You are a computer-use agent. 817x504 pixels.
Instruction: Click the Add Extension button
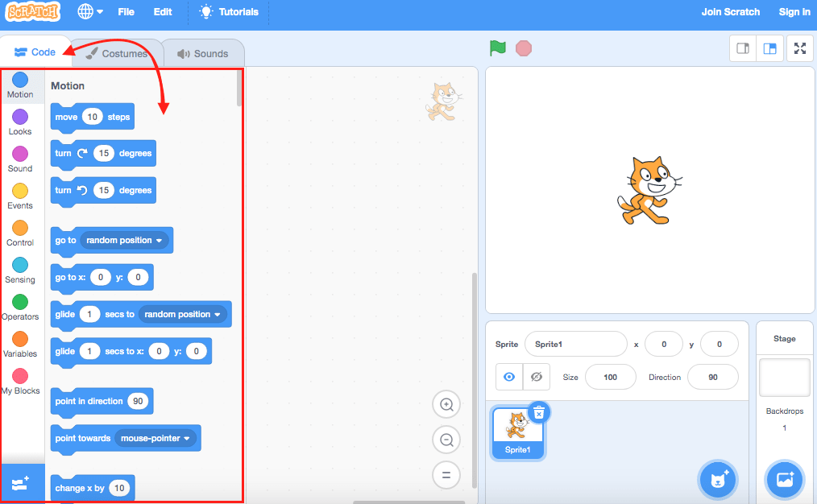pos(21,484)
